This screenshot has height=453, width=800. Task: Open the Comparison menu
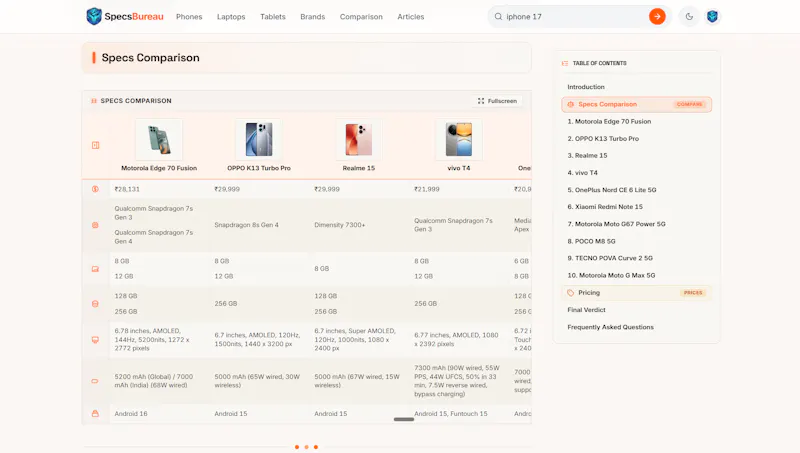tap(361, 16)
